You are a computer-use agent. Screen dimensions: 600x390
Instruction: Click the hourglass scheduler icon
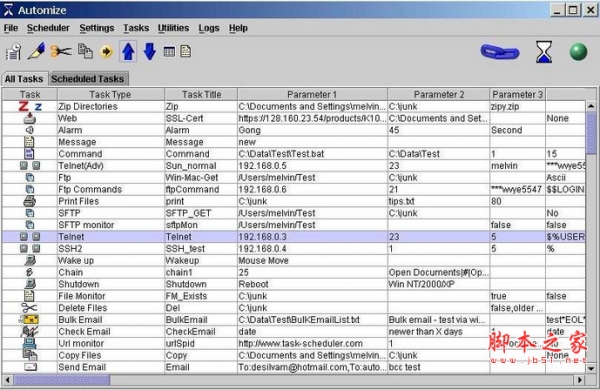click(x=544, y=52)
